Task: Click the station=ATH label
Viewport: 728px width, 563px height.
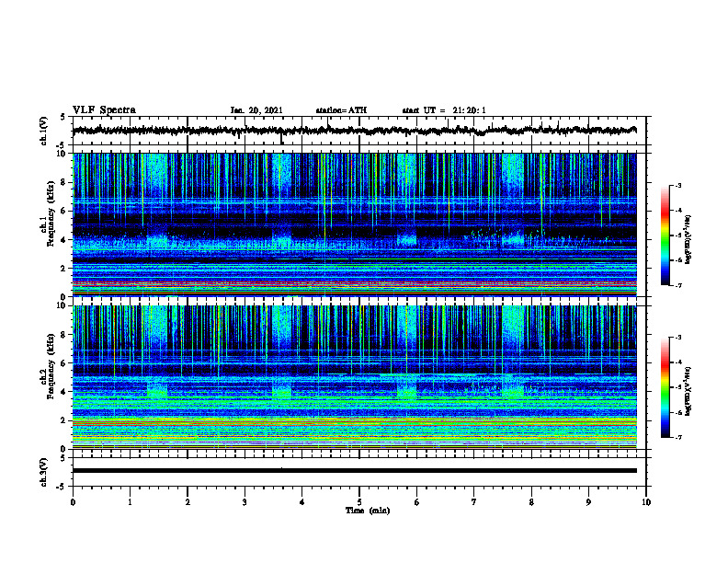Action: pyautogui.click(x=341, y=110)
